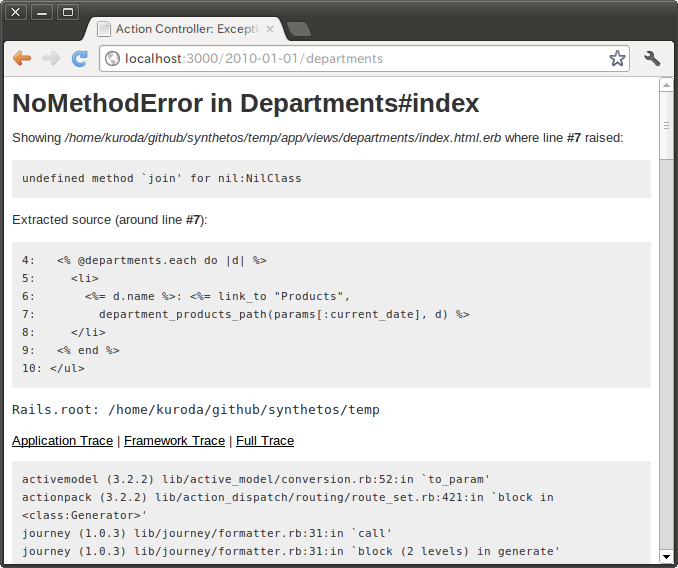The width and height of the screenshot is (678, 568).
Task: Open a new tab button
Action: pos(298,29)
